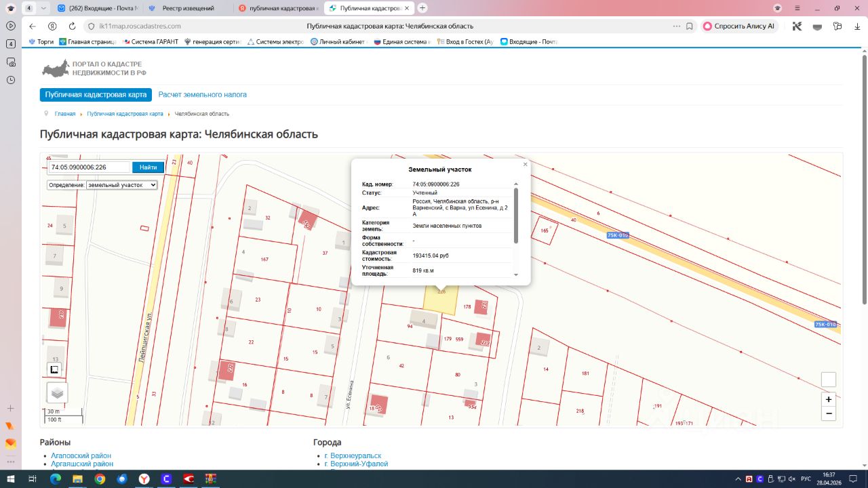
Task: Zoom out with the map minus button
Action: 828,413
